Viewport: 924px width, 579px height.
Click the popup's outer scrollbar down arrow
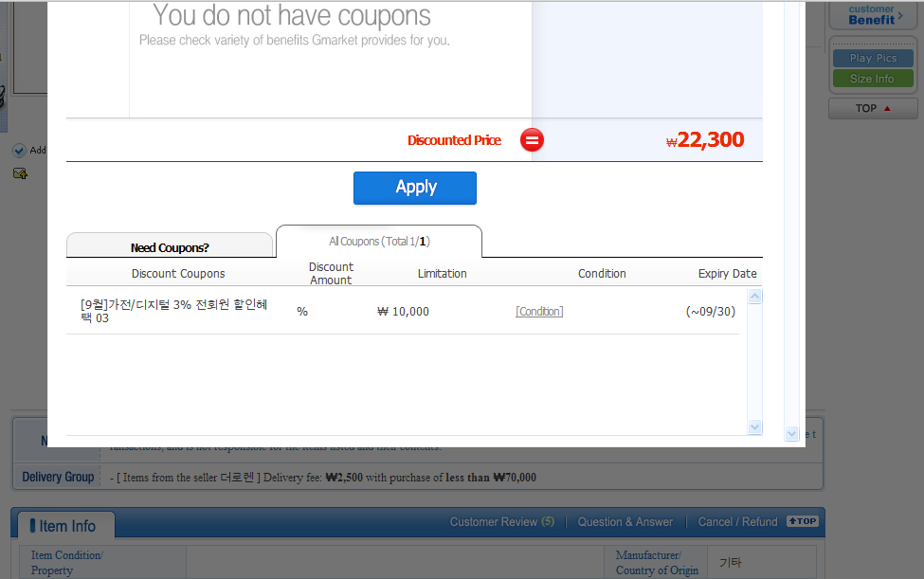791,434
